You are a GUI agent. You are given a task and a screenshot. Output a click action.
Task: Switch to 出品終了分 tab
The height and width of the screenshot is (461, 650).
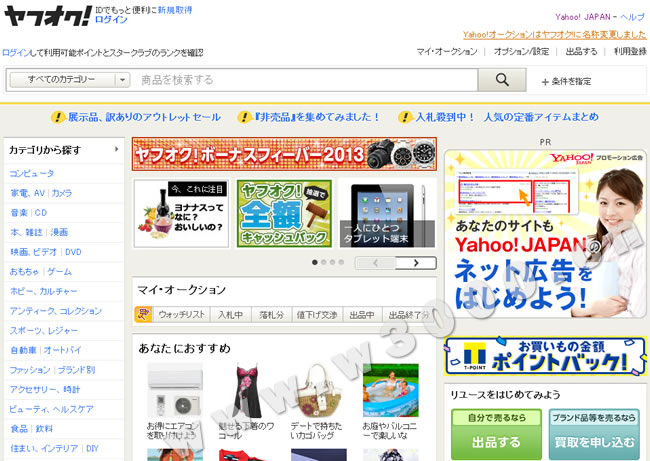click(408, 315)
